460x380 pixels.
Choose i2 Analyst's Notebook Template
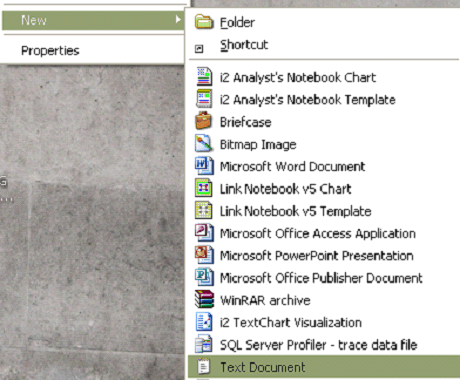pyautogui.click(x=307, y=99)
